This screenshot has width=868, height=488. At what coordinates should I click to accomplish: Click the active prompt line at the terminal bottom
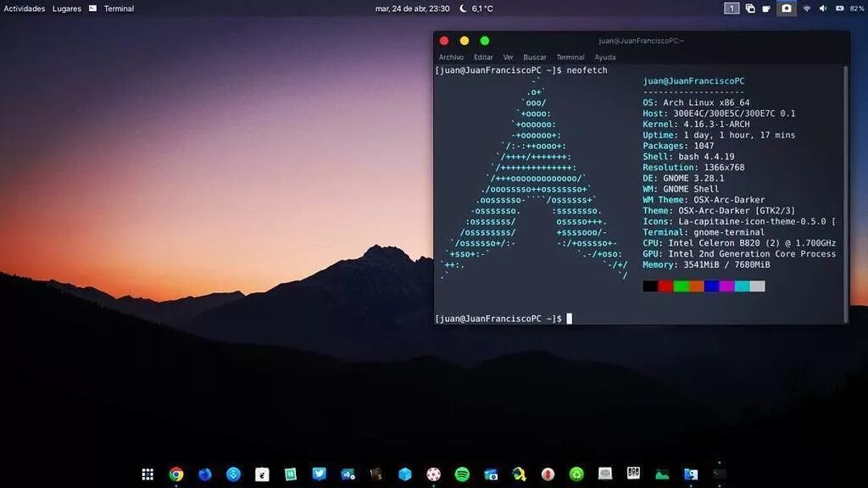(x=504, y=319)
